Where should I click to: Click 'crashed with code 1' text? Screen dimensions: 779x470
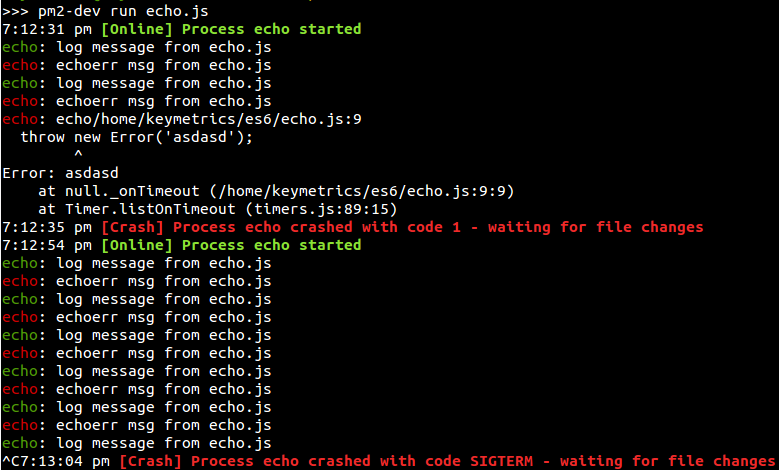click(x=376, y=227)
